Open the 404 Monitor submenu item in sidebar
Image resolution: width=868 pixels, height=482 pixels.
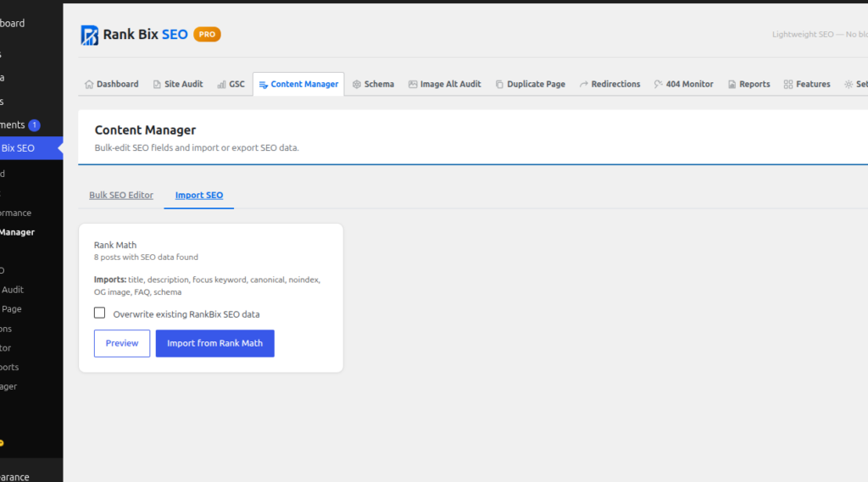(x=6, y=347)
